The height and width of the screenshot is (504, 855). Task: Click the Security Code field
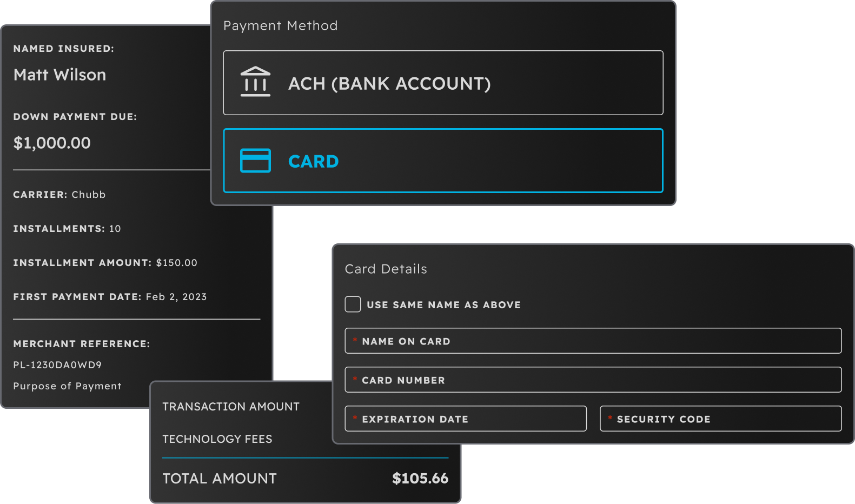[720, 419]
